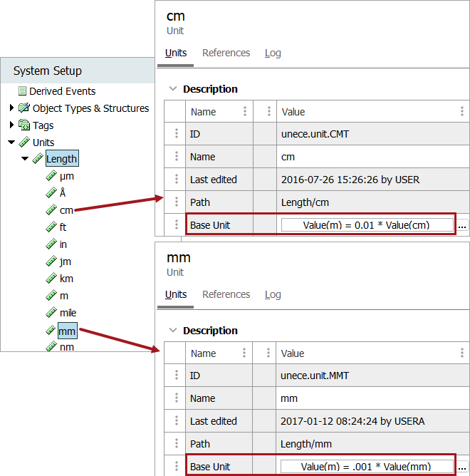470x476 pixels.
Task: Click 2016-07-26 15:26:26 by USER value
Action: (x=350, y=180)
